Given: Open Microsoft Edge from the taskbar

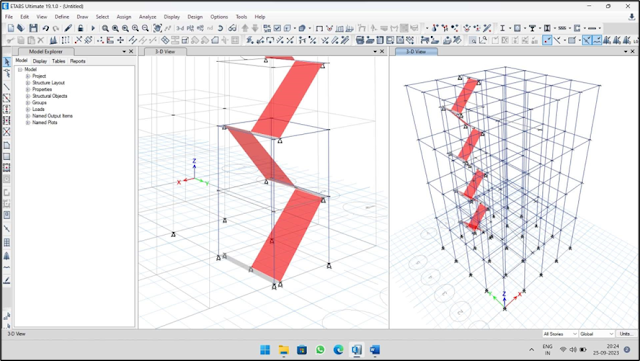Looking at the screenshot, I should point(338,350).
